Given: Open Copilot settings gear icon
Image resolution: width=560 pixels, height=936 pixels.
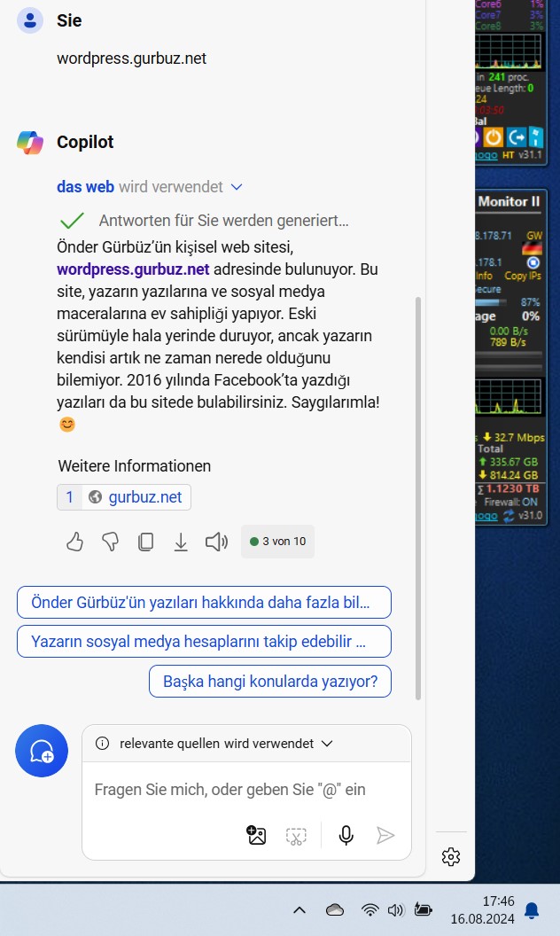Looking at the screenshot, I should tap(451, 856).
